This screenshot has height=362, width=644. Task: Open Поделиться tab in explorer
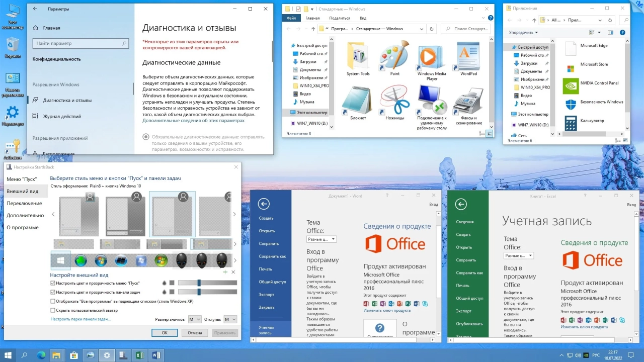(340, 18)
